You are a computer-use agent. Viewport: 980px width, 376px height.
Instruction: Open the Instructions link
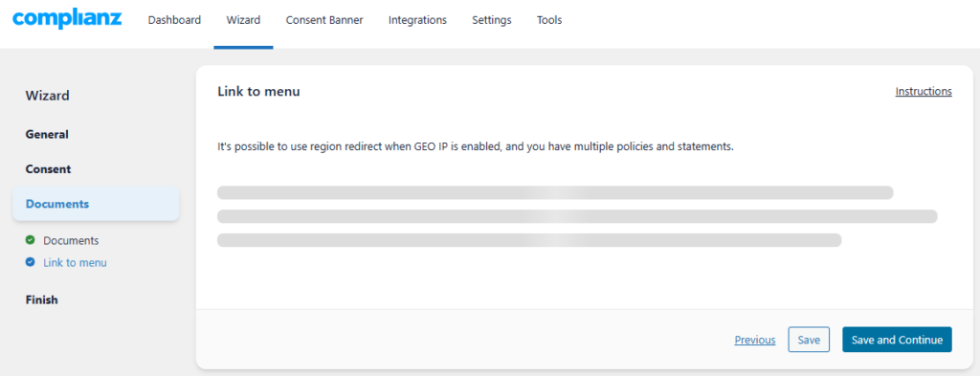(924, 91)
